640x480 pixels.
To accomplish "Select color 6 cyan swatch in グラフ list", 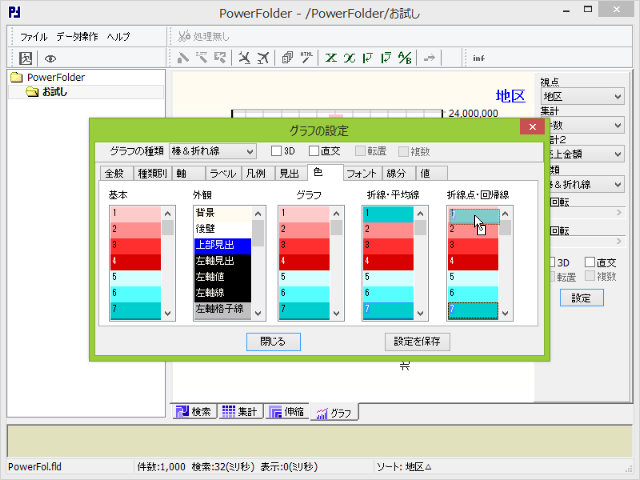I will [x=304, y=294].
